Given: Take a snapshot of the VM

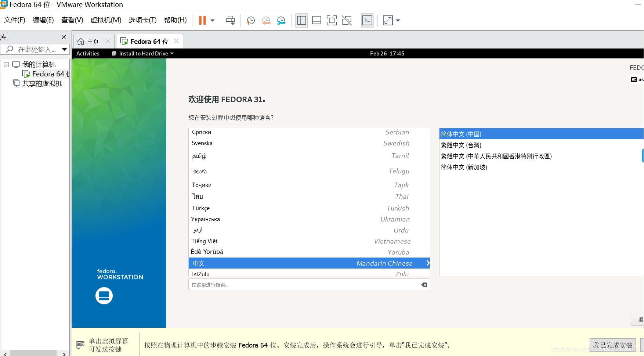Looking at the screenshot, I should point(251,21).
